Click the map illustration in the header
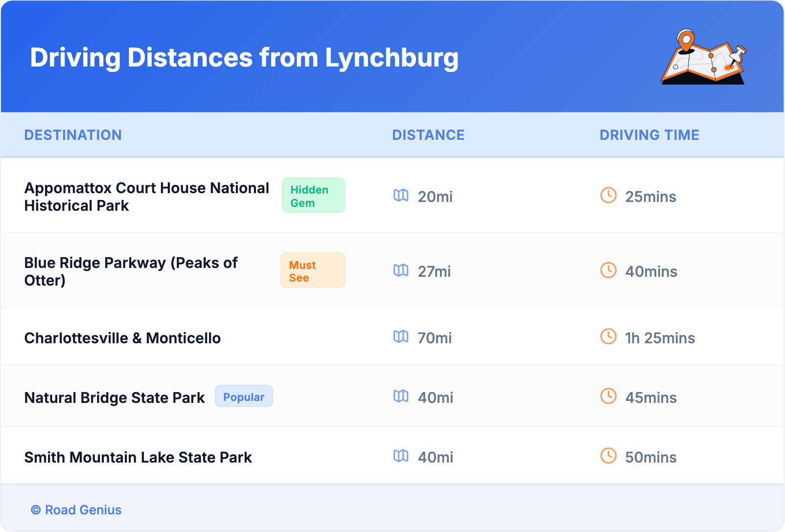This screenshot has height=532, width=785. [x=703, y=57]
